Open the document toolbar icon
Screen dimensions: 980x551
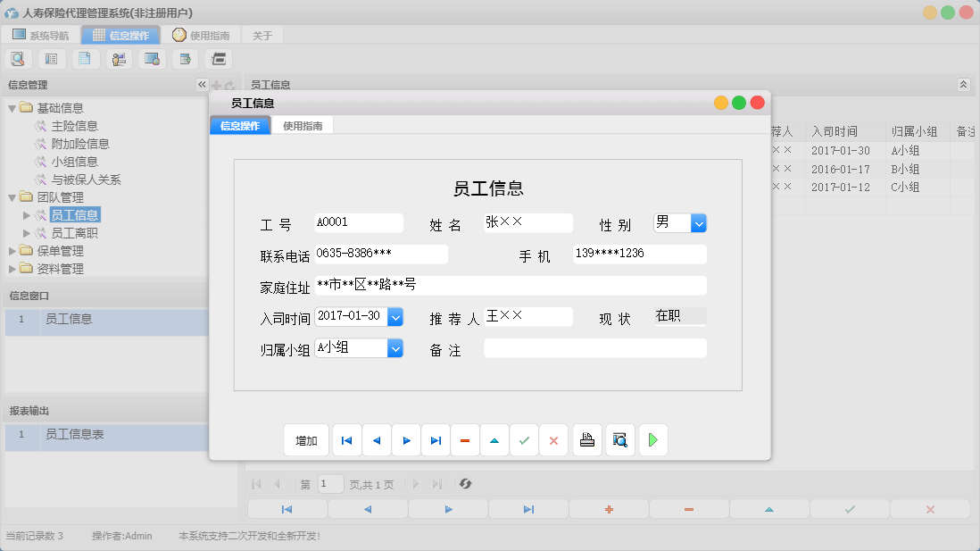click(x=85, y=58)
